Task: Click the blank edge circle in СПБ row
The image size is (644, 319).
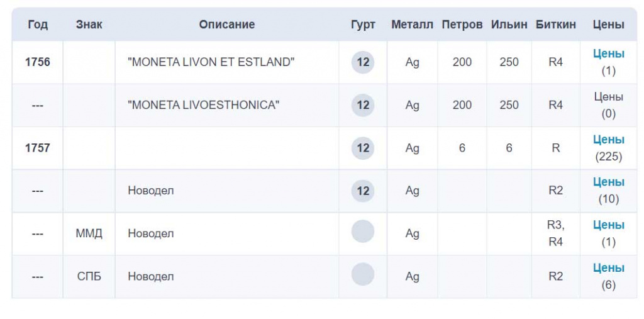Action: 363,274
